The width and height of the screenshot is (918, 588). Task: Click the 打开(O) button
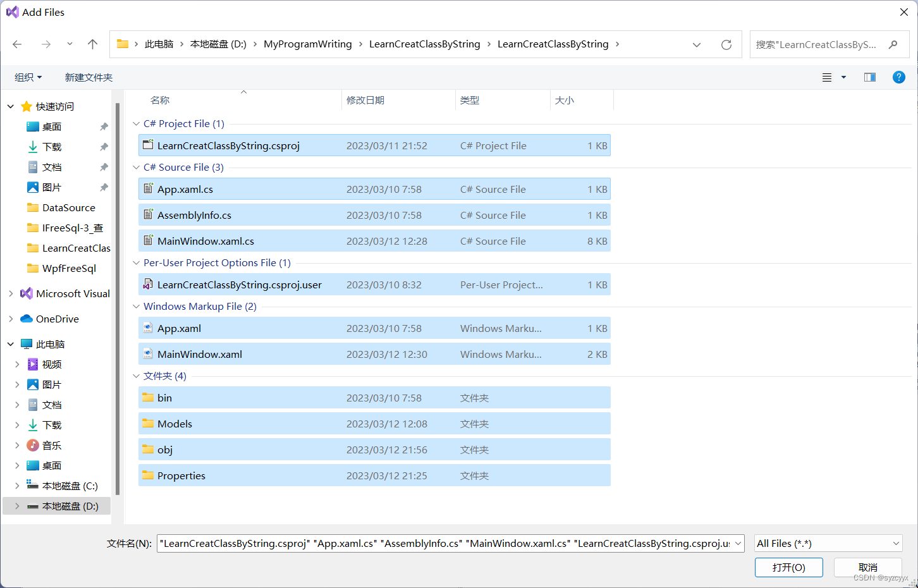click(788, 567)
